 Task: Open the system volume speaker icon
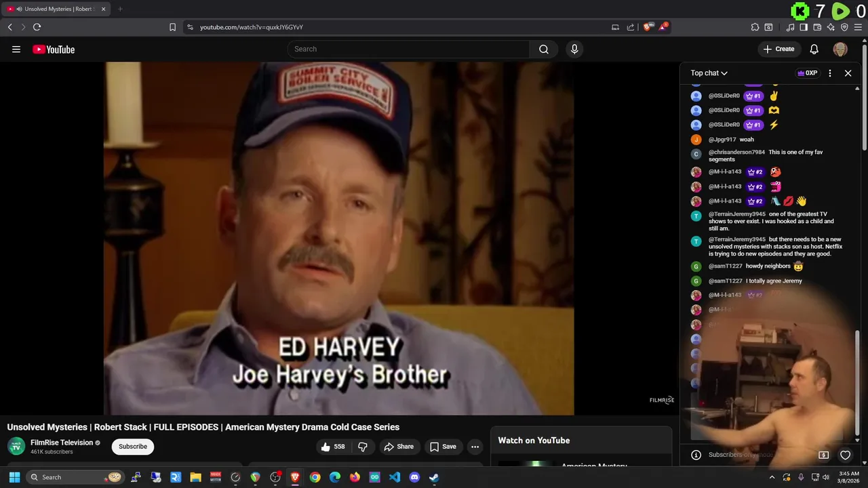point(825,477)
